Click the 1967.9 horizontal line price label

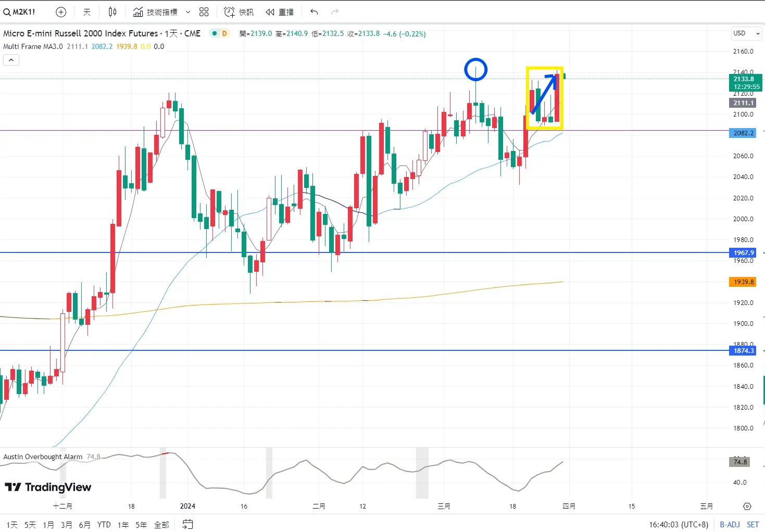tap(744, 253)
